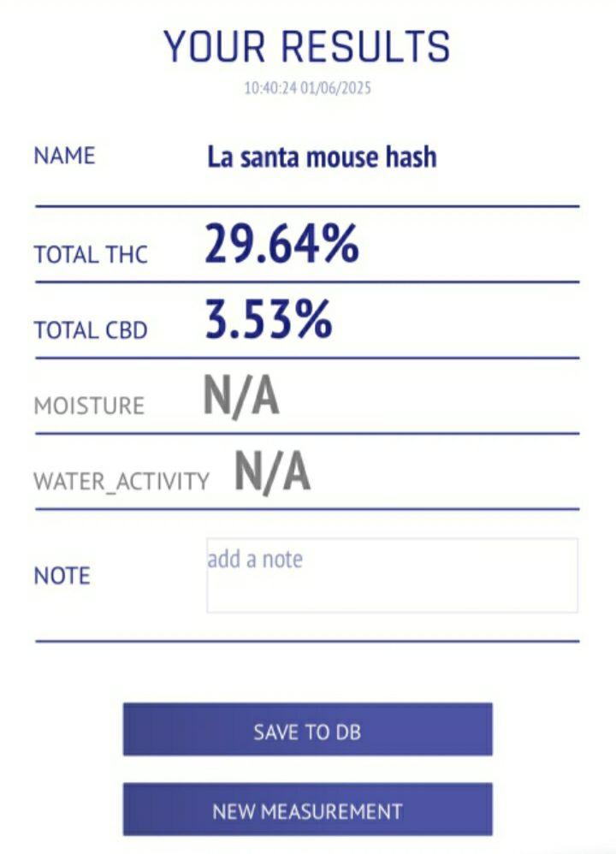The image size is (616, 854).
Task: Click the MOISTURE label
Action: click(89, 406)
